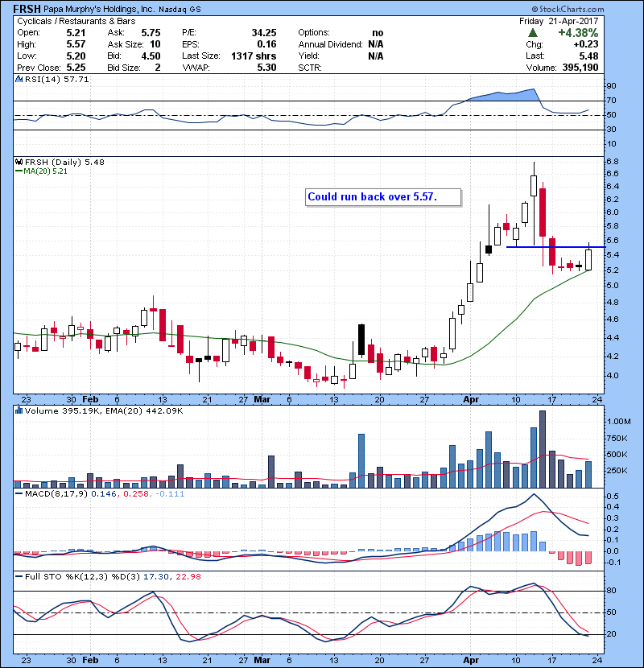
Task: Click the Low price value 5.20
Action: click(x=76, y=56)
